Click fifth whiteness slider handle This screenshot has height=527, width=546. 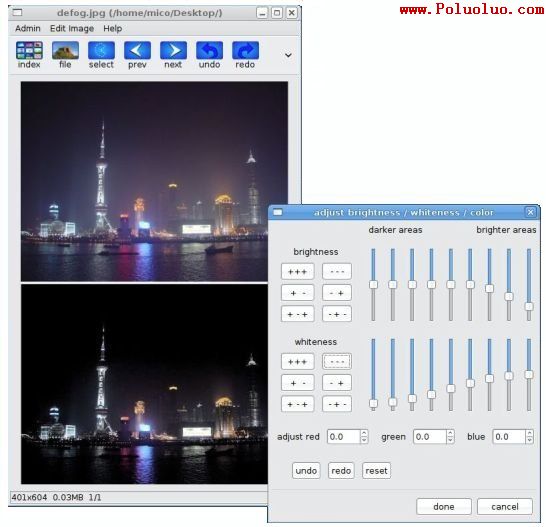pyautogui.click(x=451, y=388)
